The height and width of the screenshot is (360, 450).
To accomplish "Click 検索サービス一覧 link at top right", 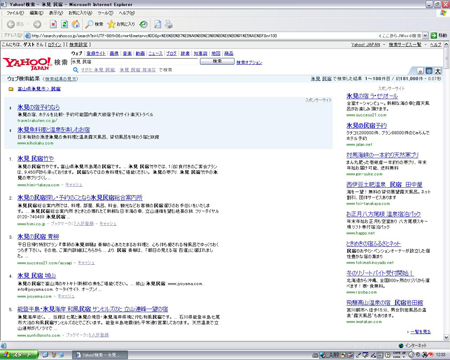I will click(405, 44).
